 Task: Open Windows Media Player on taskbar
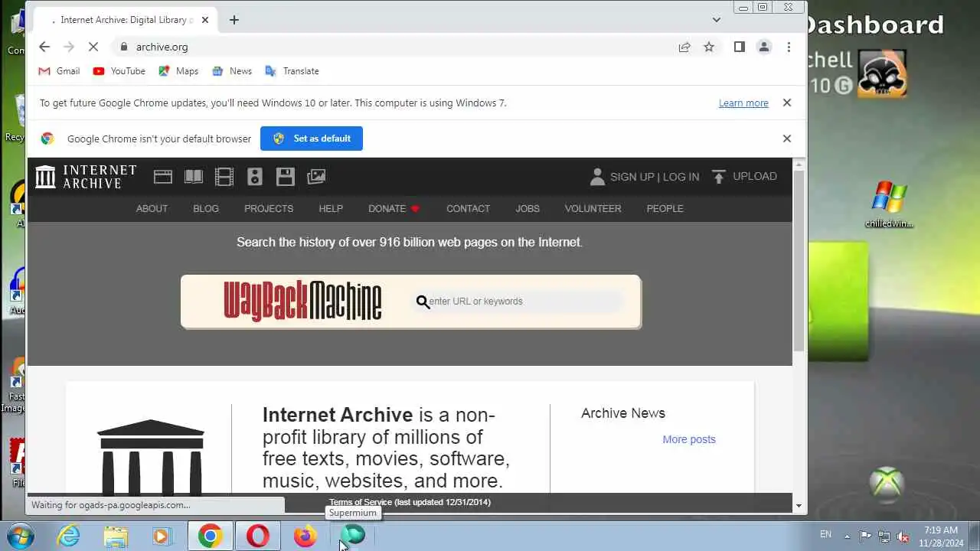pos(162,536)
